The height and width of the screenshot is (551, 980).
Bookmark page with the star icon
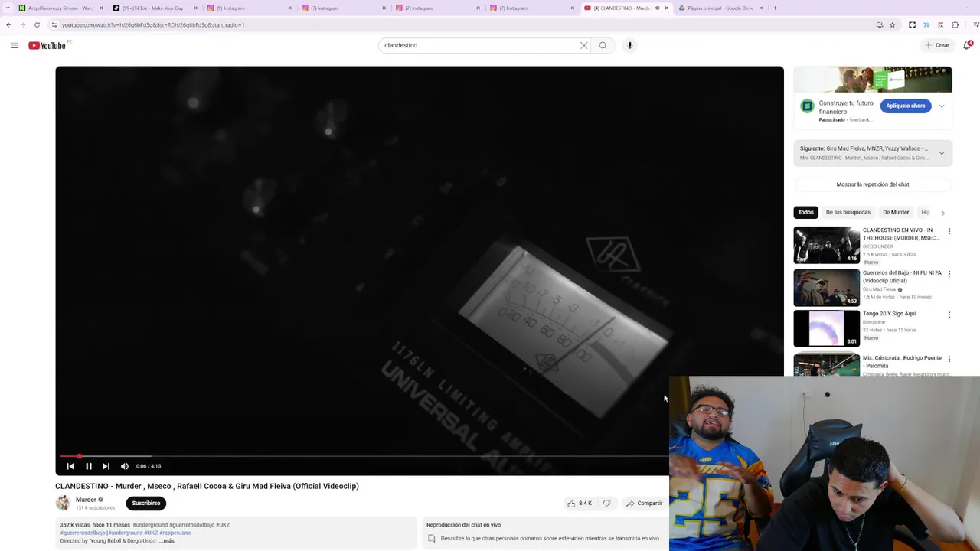[x=892, y=24]
